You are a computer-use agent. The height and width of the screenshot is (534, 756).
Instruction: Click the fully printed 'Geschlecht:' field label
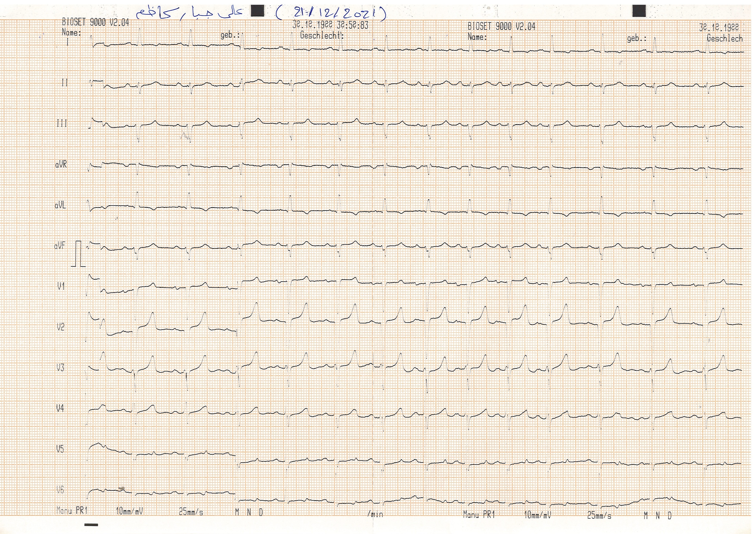coord(322,36)
